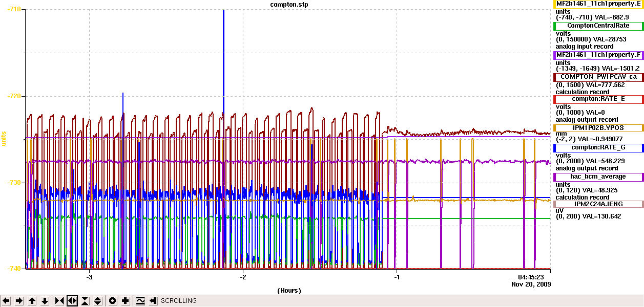Viewport: 644px width, 307px height.
Task: Pan the graph downward with the down-arrow icon
Action: tap(45, 301)
